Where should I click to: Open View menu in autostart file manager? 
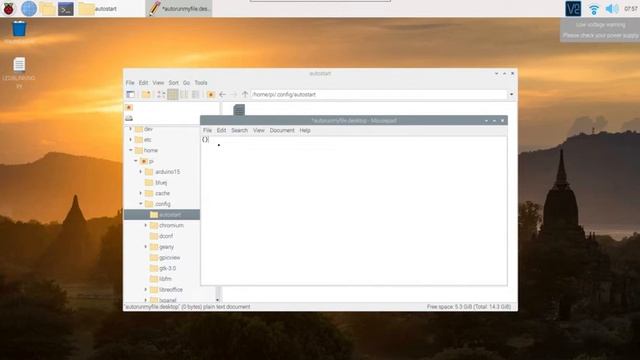(158, 83)
